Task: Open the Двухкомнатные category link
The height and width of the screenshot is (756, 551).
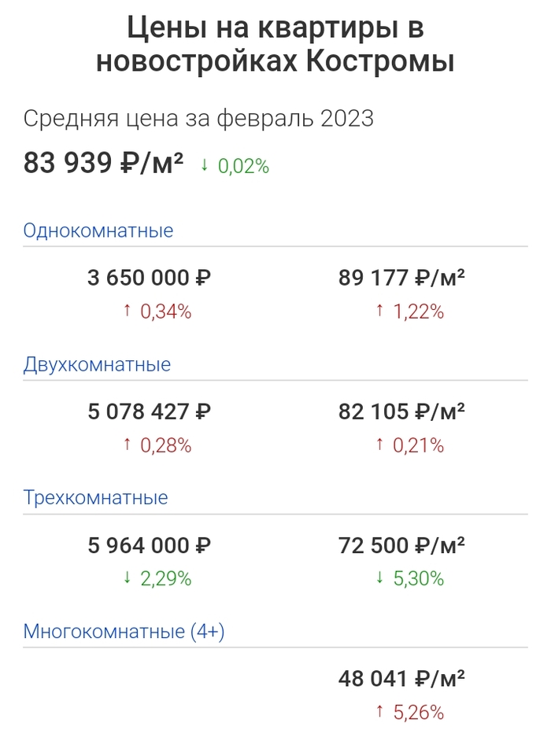Action: [97, 364]
